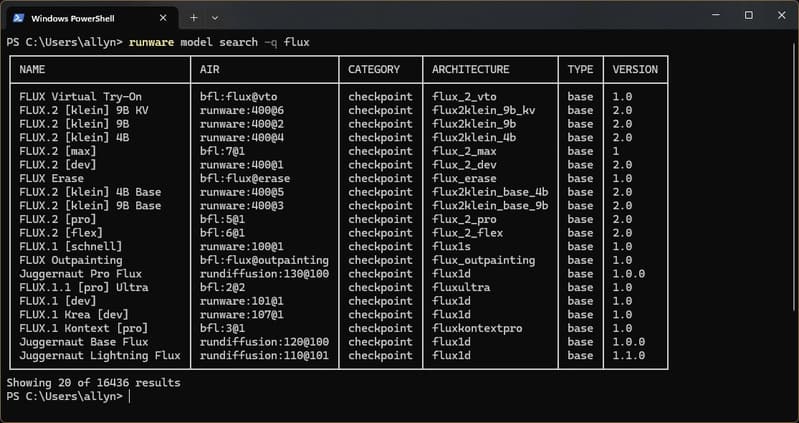Click AIR value 'rundiffusion:110@101'

point(264,356)
